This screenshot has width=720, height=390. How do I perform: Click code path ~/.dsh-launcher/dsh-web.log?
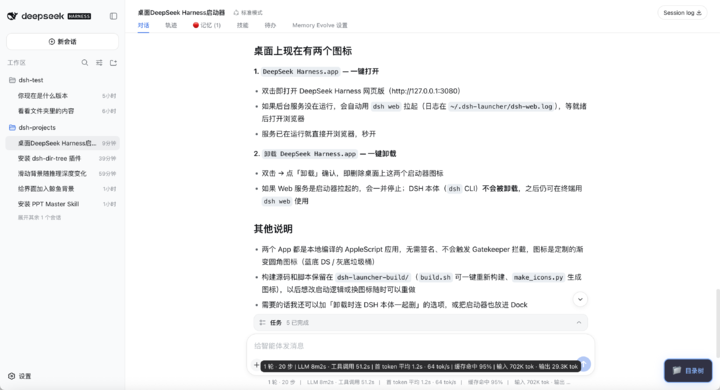pyautogui.click(x=501, y=106)
